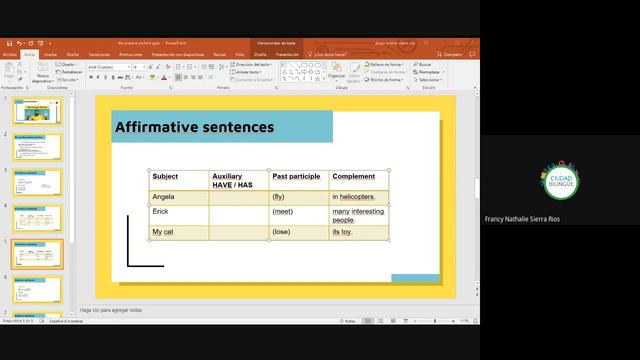Click Restablecer slide button
This screenshot has height=360, width=640.
pos(69,72)
